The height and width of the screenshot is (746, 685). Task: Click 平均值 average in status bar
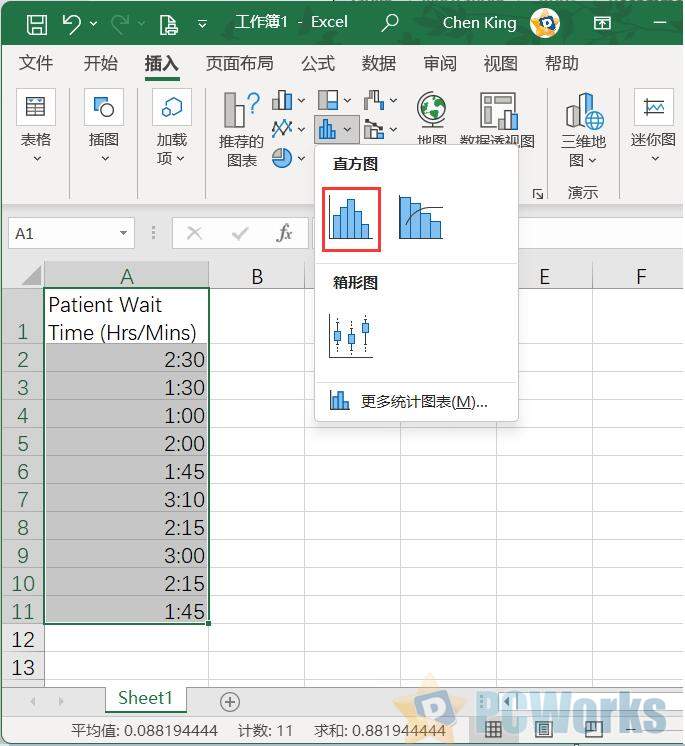[144, 730]
